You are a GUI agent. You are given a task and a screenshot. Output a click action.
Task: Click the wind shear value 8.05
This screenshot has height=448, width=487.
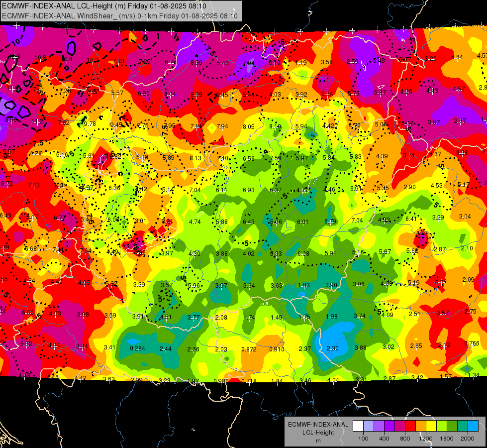pos(249,127)
